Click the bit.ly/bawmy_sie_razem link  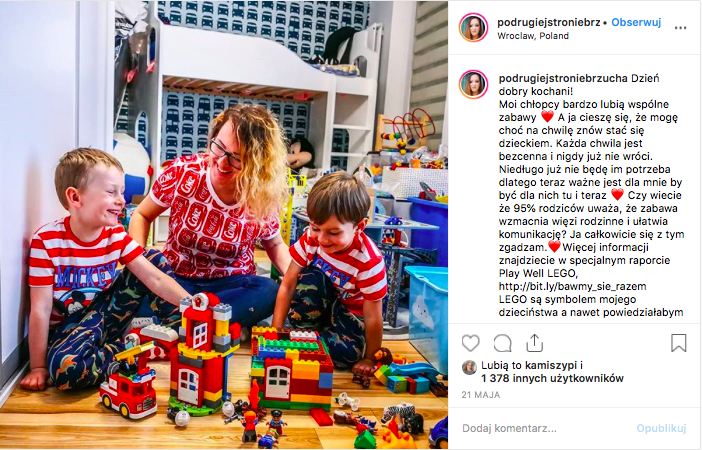pos(573,286)
